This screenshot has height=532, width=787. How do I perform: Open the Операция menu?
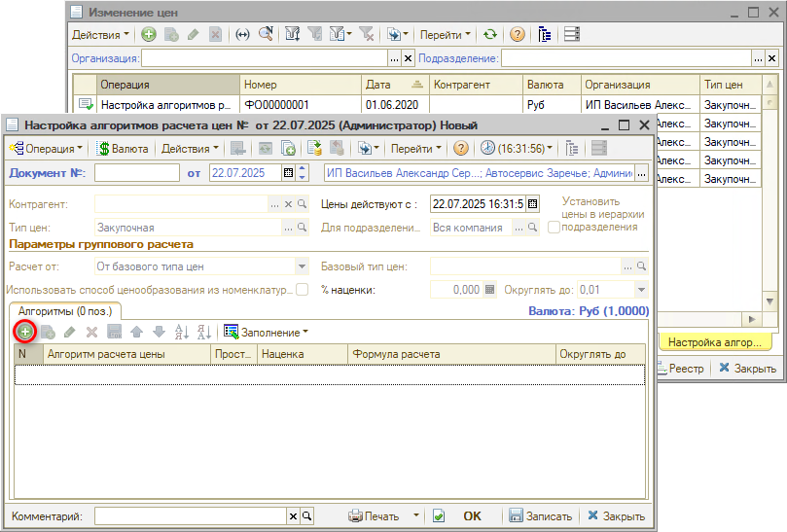coord(44,149)
